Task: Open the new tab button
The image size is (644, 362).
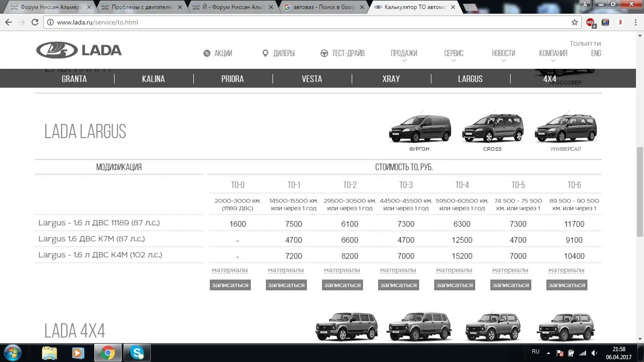Action: point(471,8)
